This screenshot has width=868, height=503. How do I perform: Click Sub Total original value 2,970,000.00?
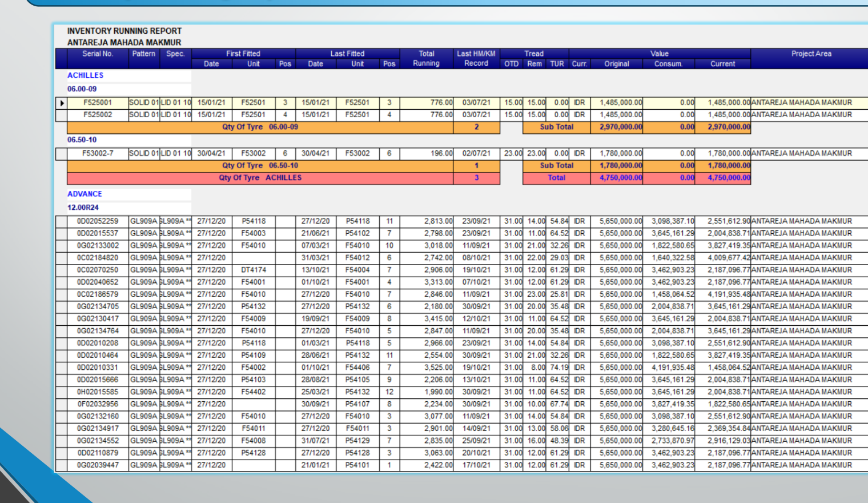point(617,127)
